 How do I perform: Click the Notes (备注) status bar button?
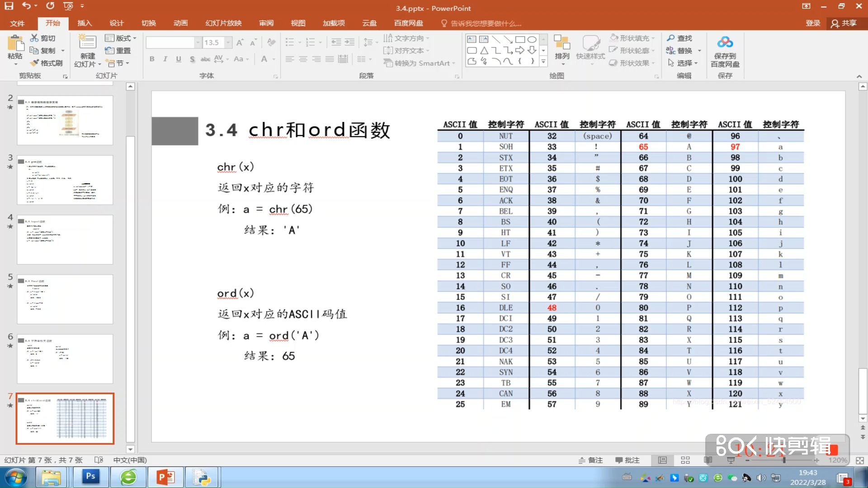coord(591,460)
